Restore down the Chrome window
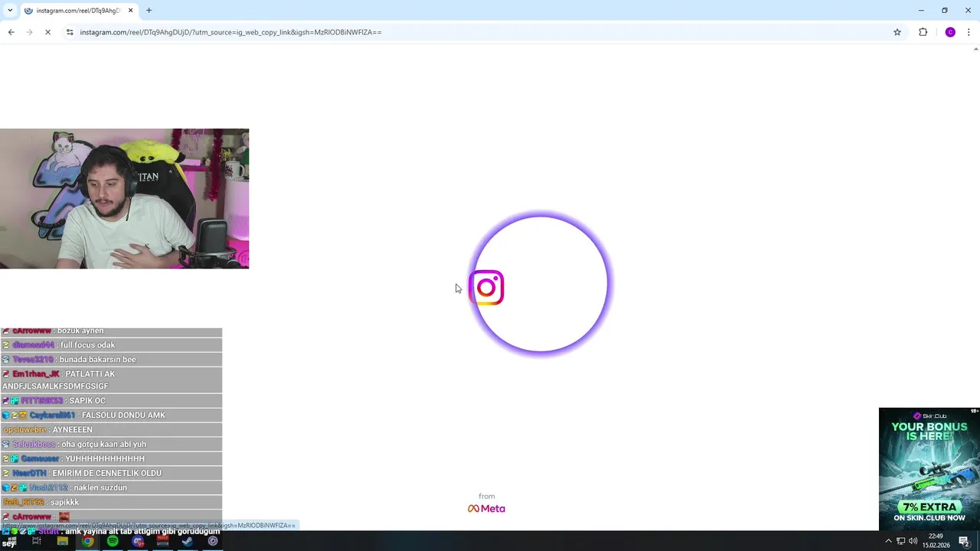The width and height of the screenshot is (980, 551). click(x=945, y=11)
